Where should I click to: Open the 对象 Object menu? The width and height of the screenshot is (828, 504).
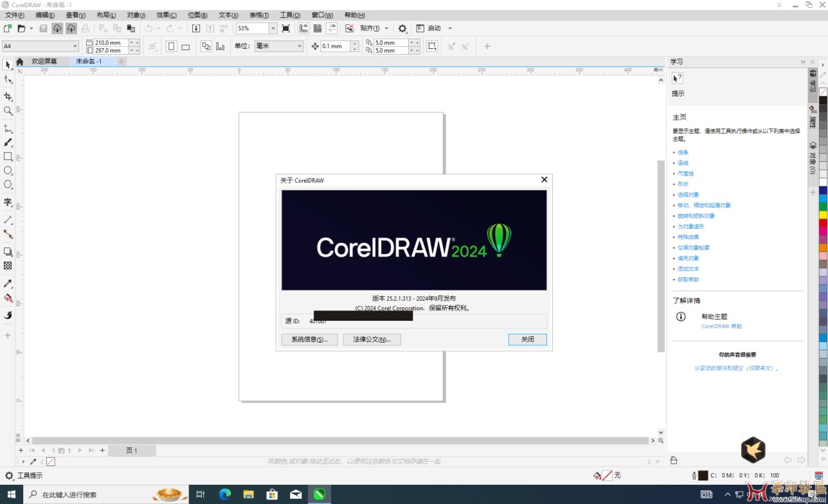136,15
